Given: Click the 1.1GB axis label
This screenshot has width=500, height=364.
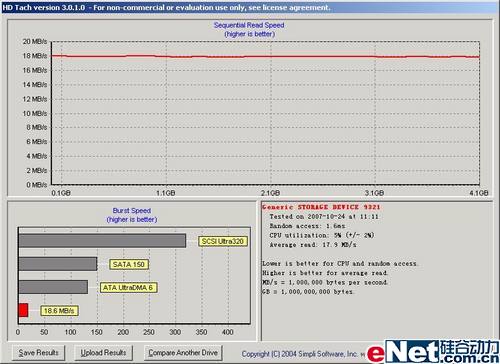Looking at the screenshot, I should tap(166, 193).
